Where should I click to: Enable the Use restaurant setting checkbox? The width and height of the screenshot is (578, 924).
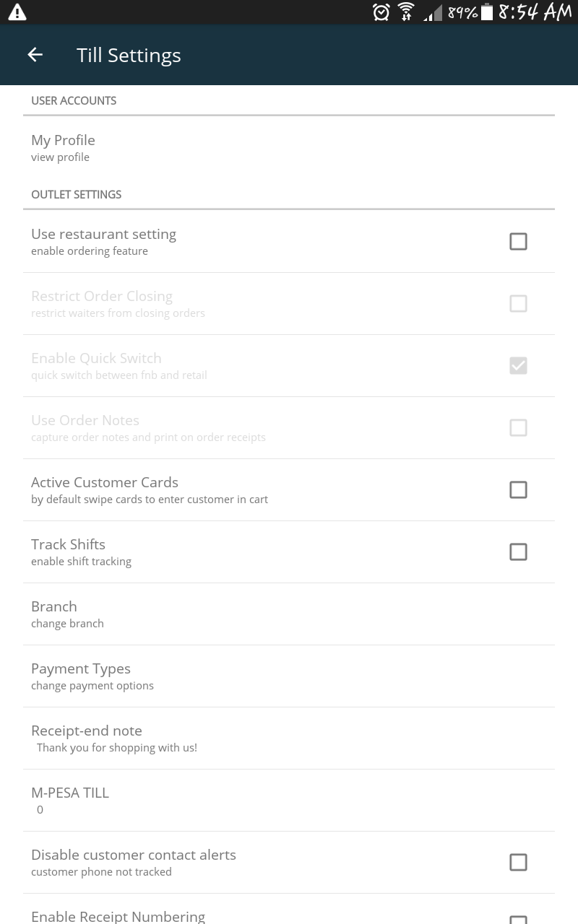518,241
